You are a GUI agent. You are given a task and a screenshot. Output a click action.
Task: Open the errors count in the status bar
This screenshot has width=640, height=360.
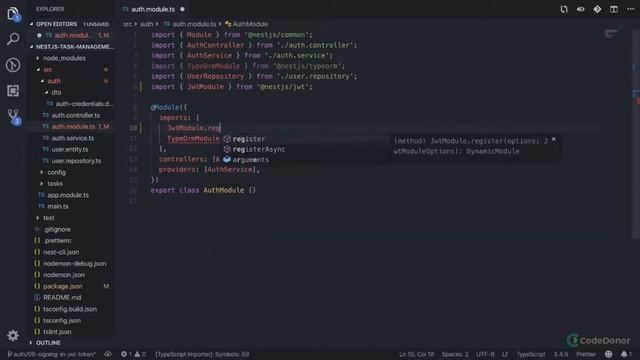click(x=126, y=354)
